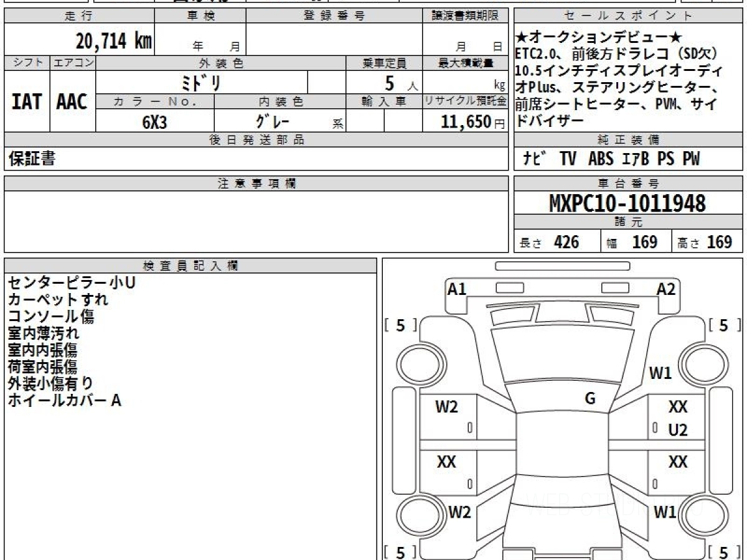
Task: Click the U2 dent marker on the car diagram
Action: [677, 430]
